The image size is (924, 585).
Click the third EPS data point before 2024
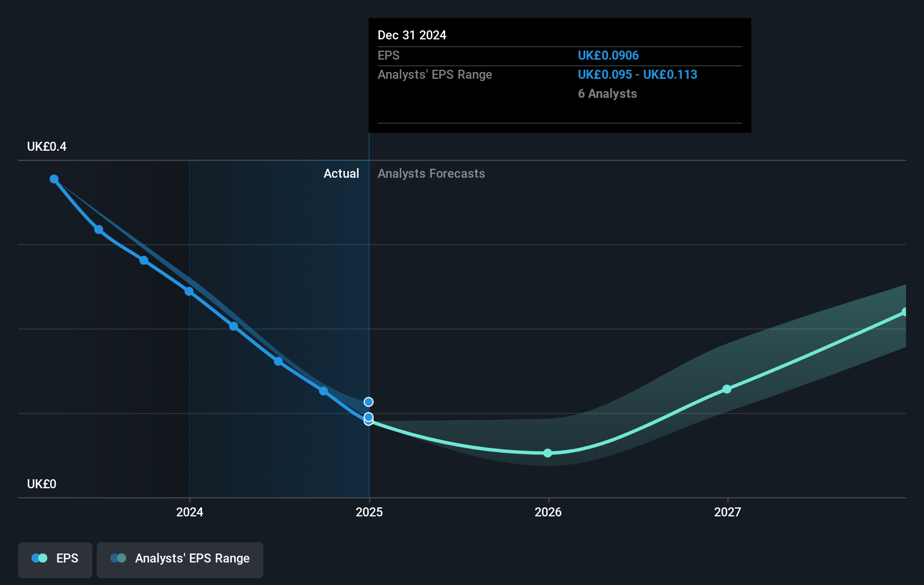coord(144,260)
